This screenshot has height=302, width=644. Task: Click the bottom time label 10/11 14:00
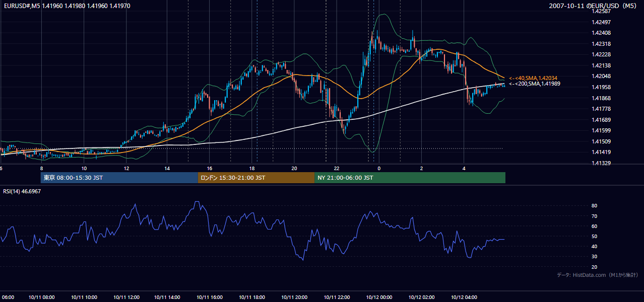(168, 297)
